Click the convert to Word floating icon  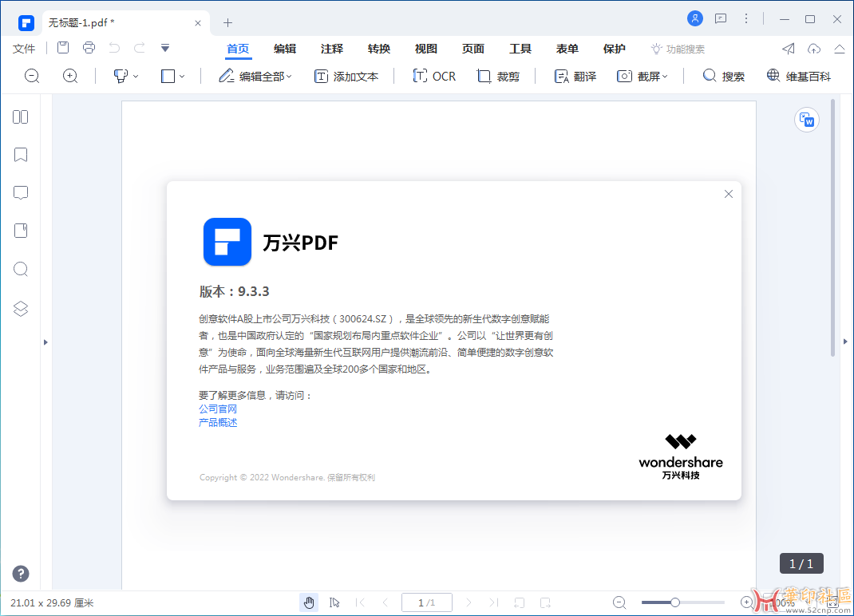807,120
